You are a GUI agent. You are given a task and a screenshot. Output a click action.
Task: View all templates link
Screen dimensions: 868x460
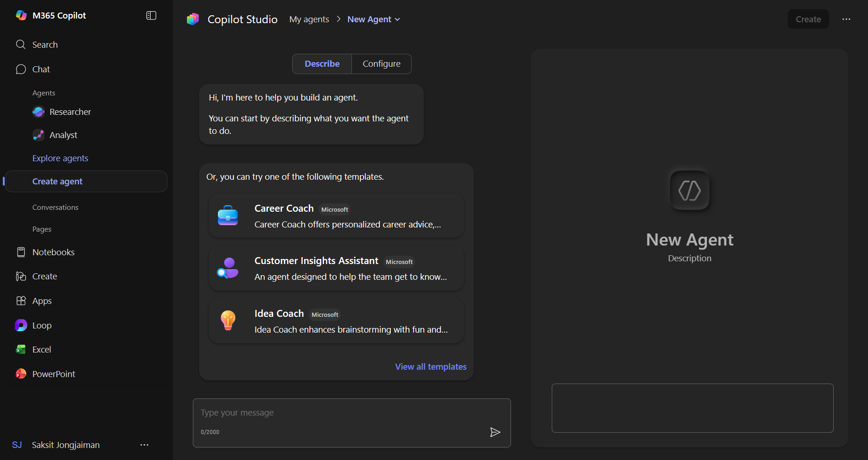pyautogui.click(x=431, y=366)
